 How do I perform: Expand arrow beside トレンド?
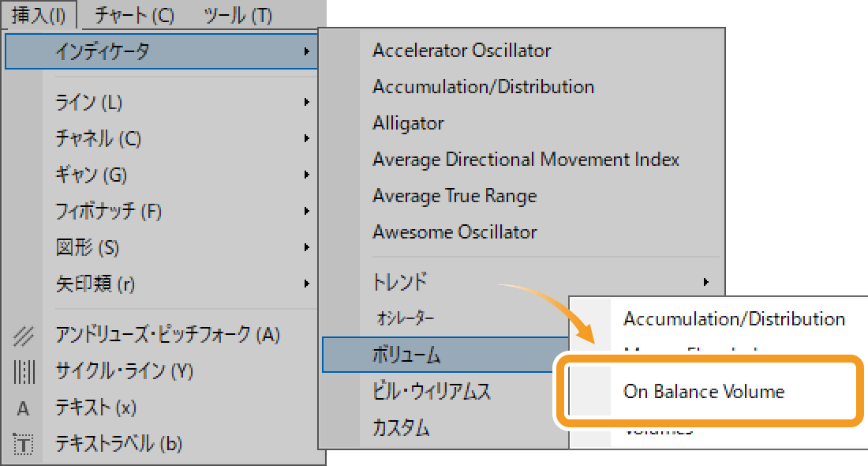705,282
